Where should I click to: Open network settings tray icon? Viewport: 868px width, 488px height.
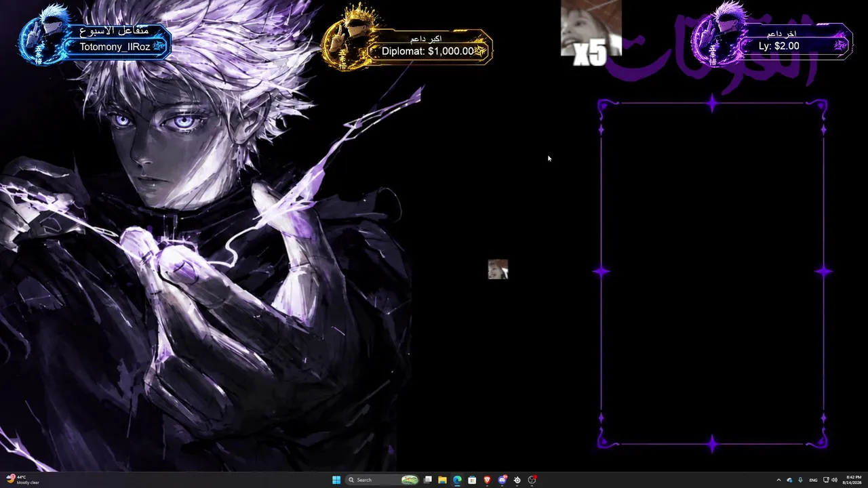point(826,480)
